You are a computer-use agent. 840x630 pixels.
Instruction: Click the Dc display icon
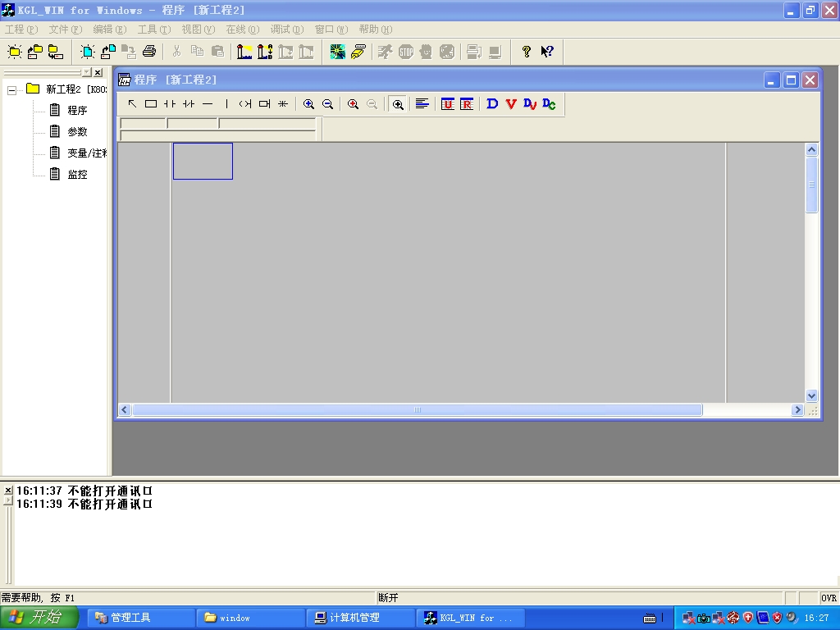tap(549, 104)
